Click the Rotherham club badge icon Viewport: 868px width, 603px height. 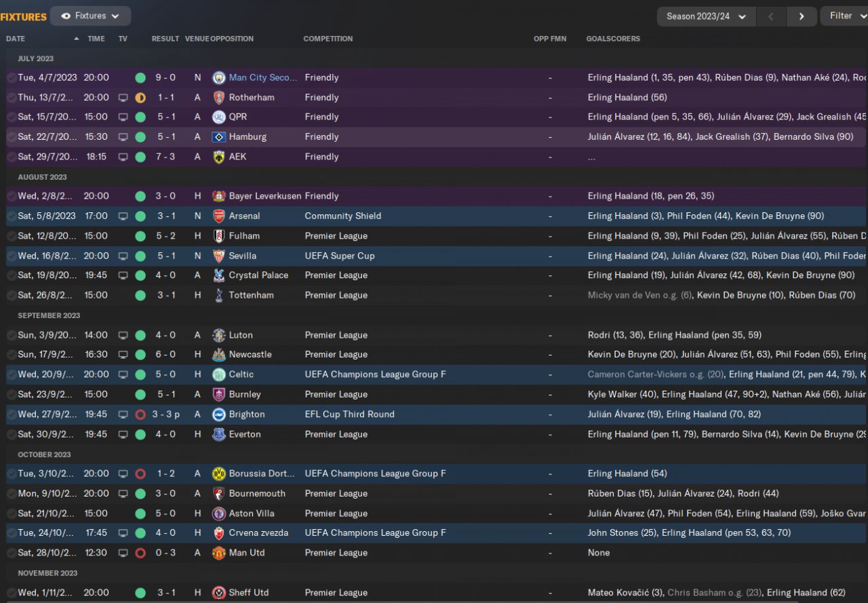click(x=218, y=98)
